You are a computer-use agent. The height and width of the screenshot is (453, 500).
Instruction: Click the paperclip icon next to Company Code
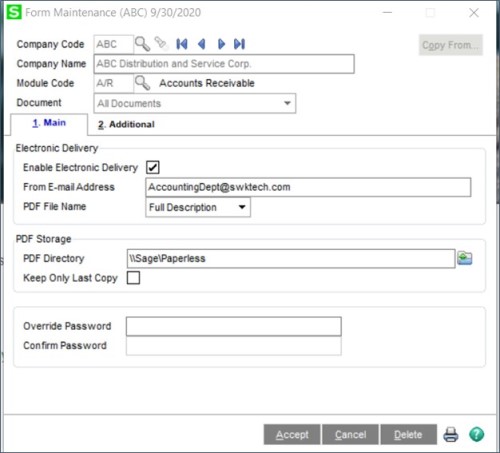click(161, 43)
